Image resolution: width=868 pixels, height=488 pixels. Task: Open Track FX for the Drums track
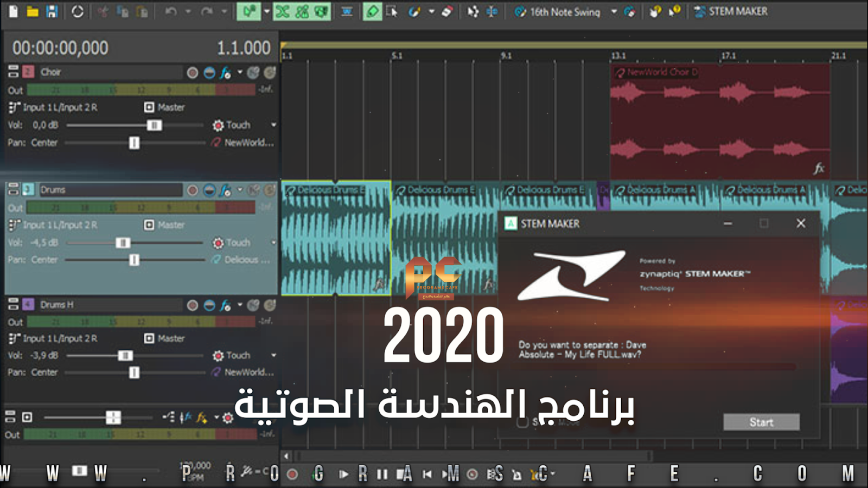225,190
